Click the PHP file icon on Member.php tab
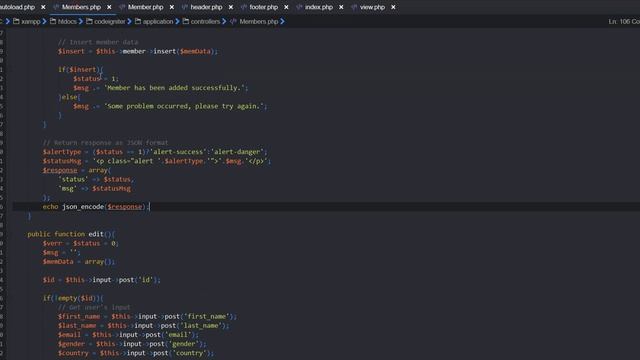This screenshot has width=640, height=360. [122, 7]
